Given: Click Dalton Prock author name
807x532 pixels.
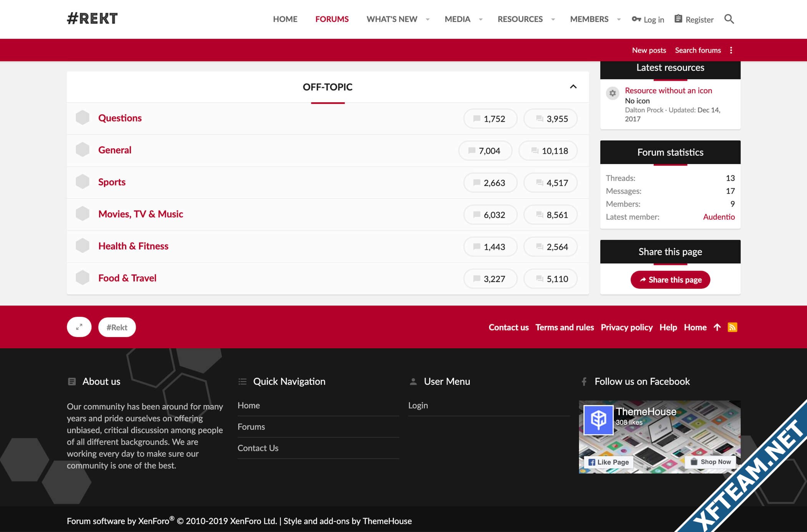Looking at the screenshot, I should point(644,110).
